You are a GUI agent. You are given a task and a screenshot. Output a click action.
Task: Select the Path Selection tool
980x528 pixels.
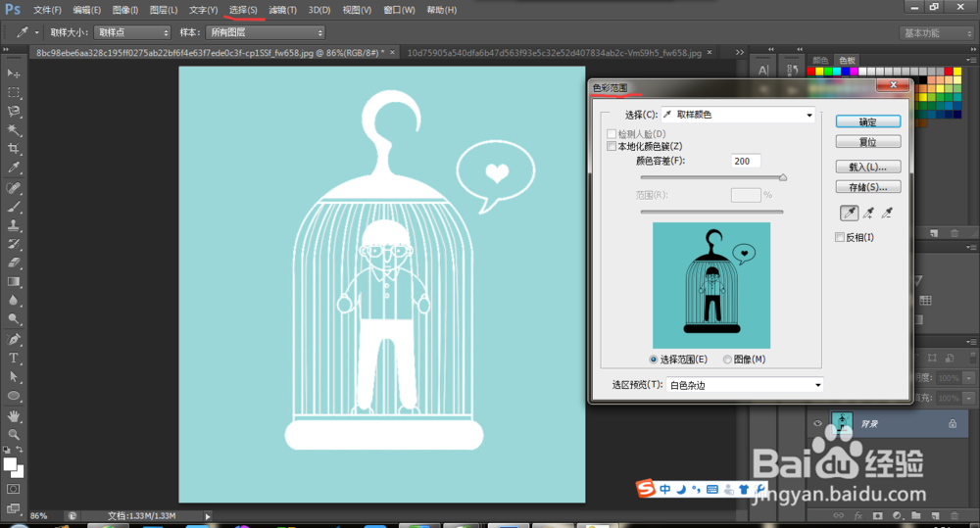(13, 377)
